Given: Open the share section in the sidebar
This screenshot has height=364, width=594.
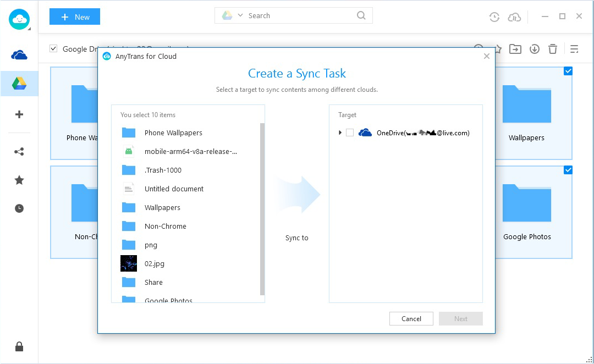Looking at the screenshot, I should tap(19, 152).
